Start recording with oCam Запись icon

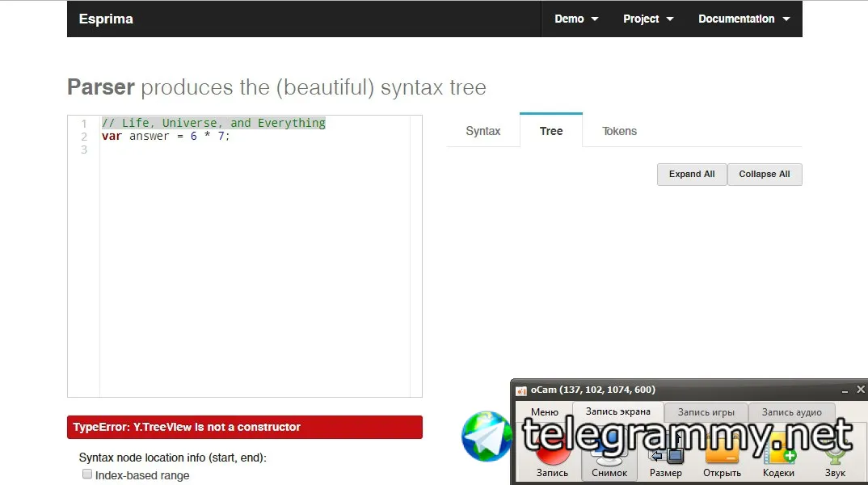tap(552, 454)
